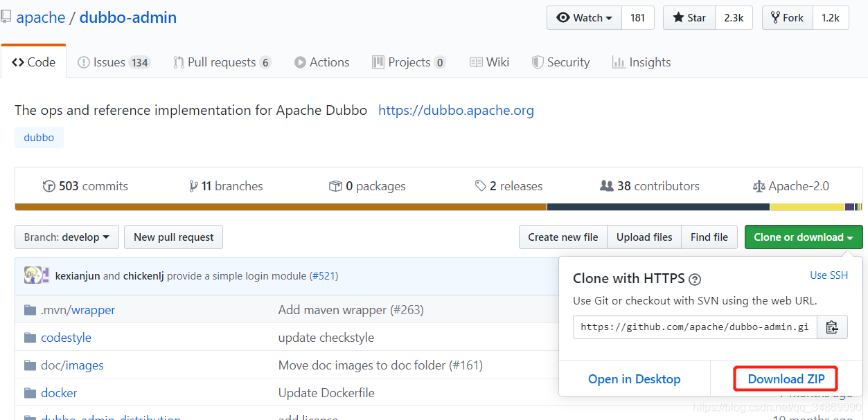Click the folder icon beside docker
The width and height of the screenshot is (868, 420).
30,393
